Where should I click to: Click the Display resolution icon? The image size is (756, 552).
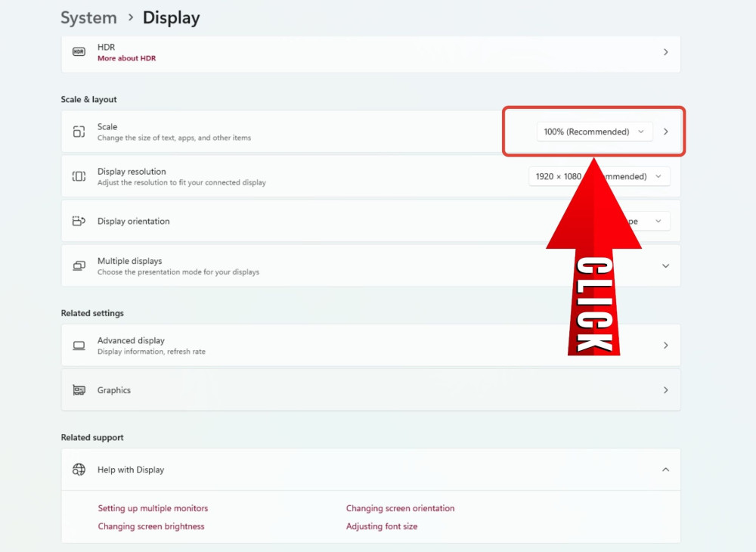pyautogui.click(x=79, y=176)
